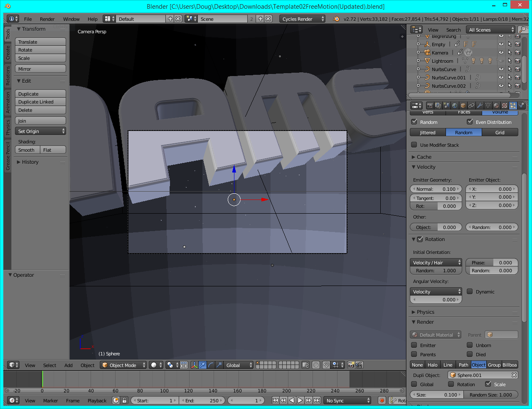Open the Render properties camera icon tab
The height and width of the screenshot is (409, 532).
coord(430,105)
